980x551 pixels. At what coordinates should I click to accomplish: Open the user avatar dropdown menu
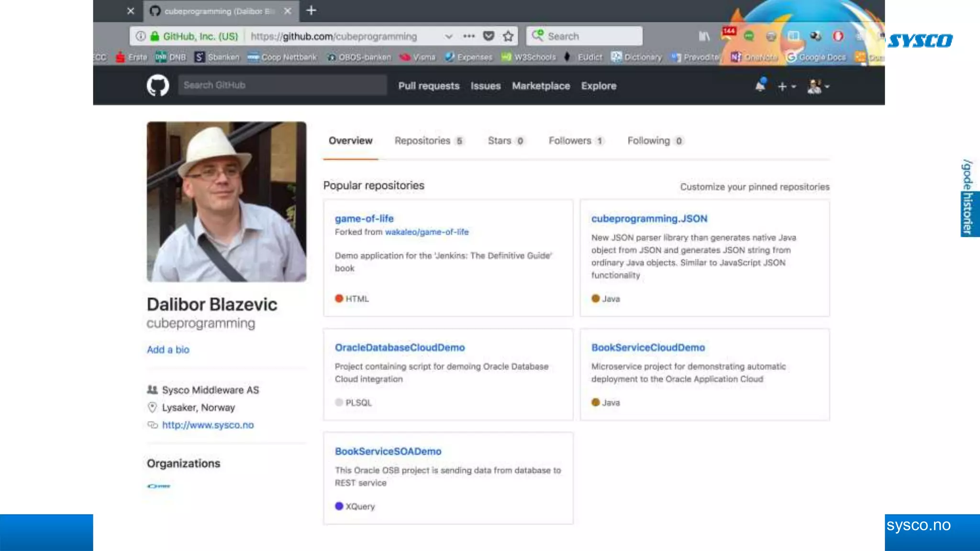(x=818, y=87)
